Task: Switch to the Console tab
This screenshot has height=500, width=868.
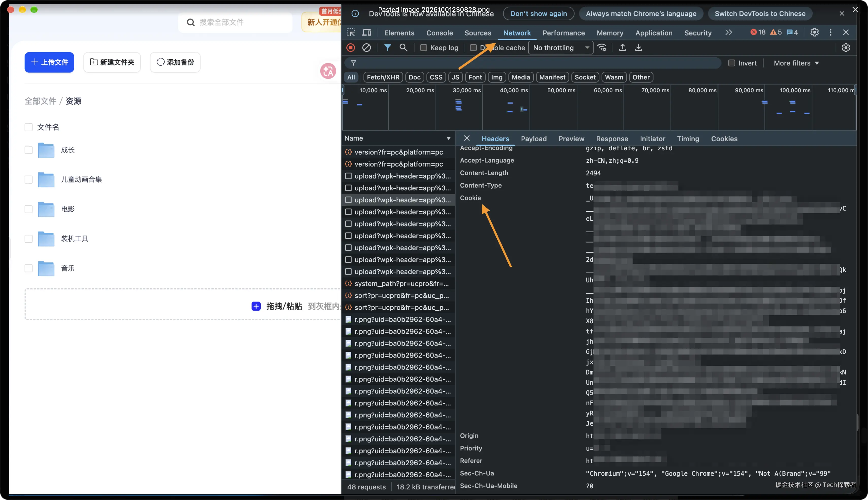Action: point(439,33)
